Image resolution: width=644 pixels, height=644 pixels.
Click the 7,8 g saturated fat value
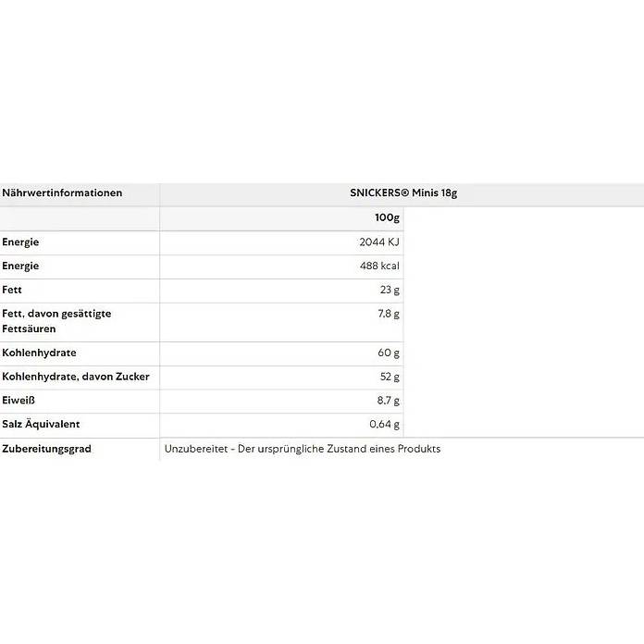pos(388,314)
